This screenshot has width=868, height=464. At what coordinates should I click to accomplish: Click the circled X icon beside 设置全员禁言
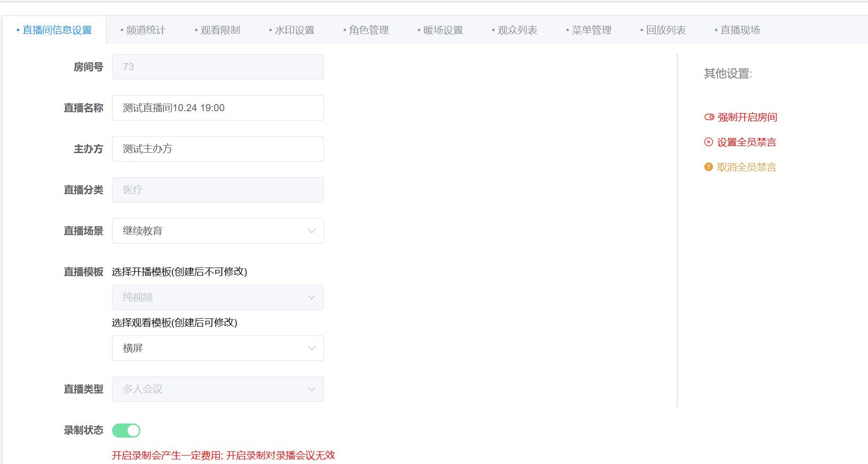(709, 142)
